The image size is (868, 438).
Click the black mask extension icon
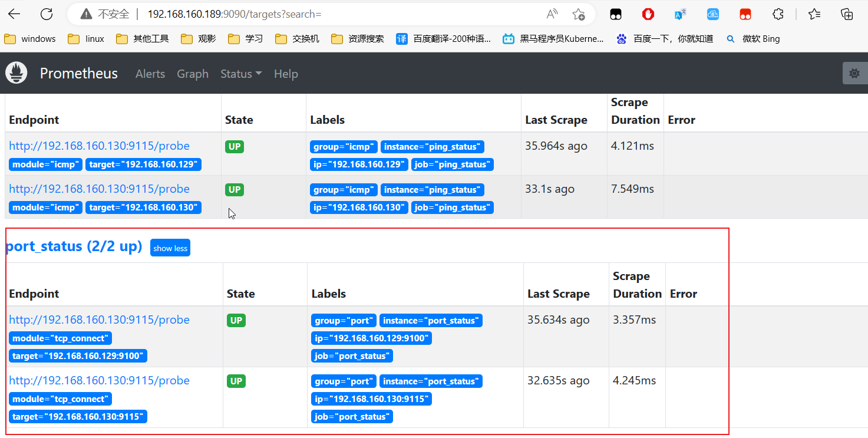(616, 14)
